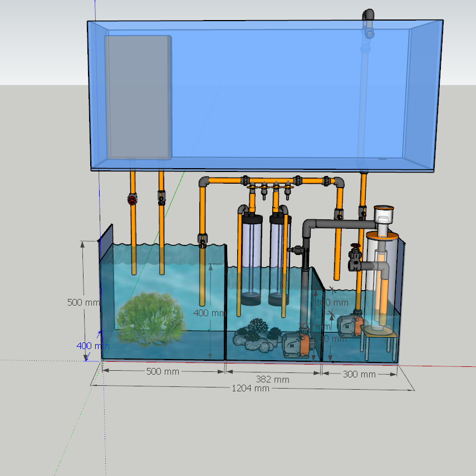This screenshot has width=476, height=476.
Task: Click the orange return pump in middle chamber
Action: (296, 344)
